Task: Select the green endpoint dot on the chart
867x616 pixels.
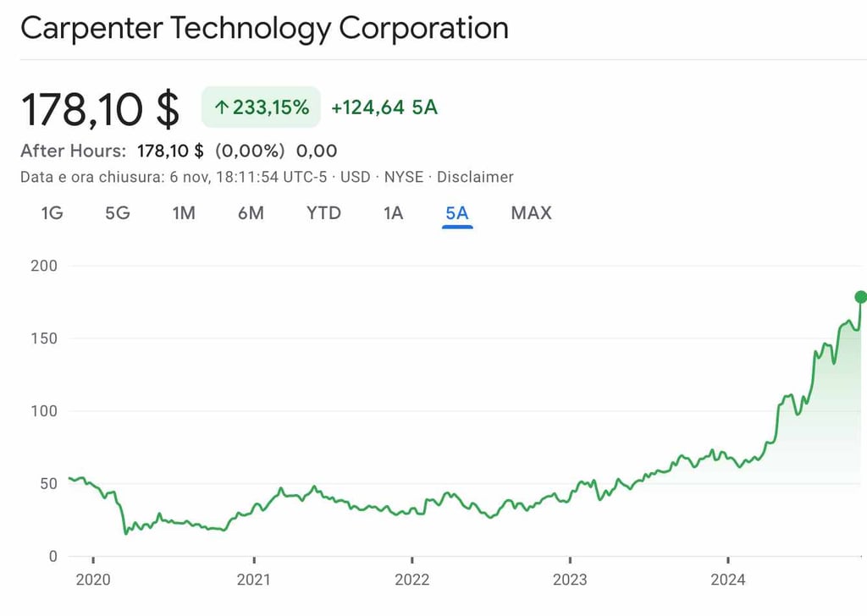Action: [859, 296]
